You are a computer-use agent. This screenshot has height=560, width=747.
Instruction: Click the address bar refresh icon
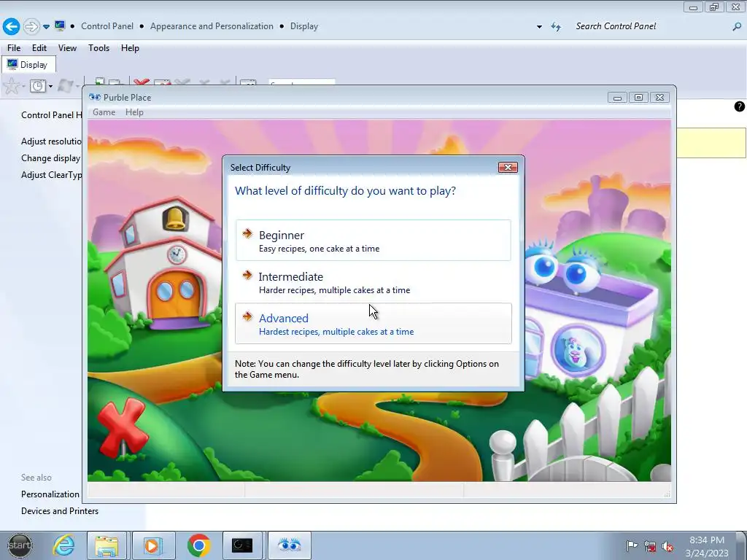[x=556, y=27]
